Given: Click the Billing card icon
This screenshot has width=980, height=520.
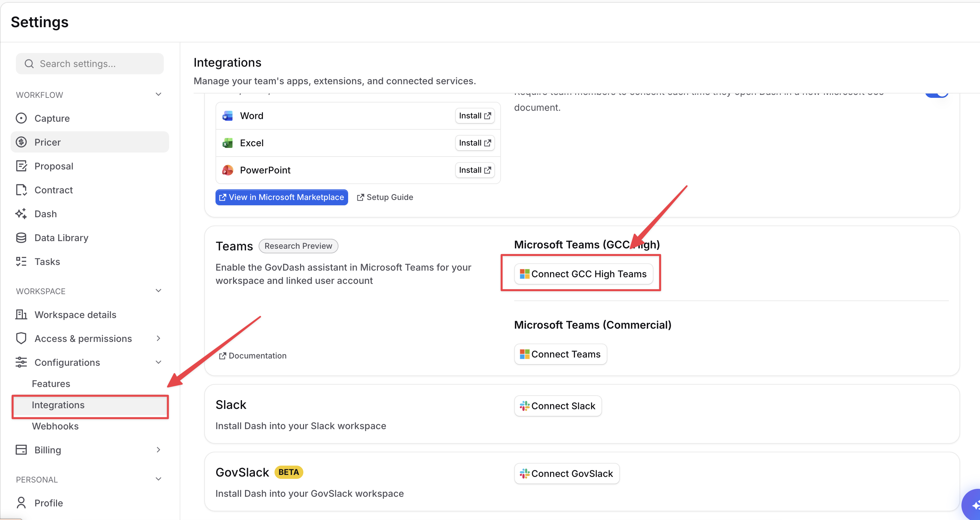Looking at the screenshot, I should pos(21,450).
